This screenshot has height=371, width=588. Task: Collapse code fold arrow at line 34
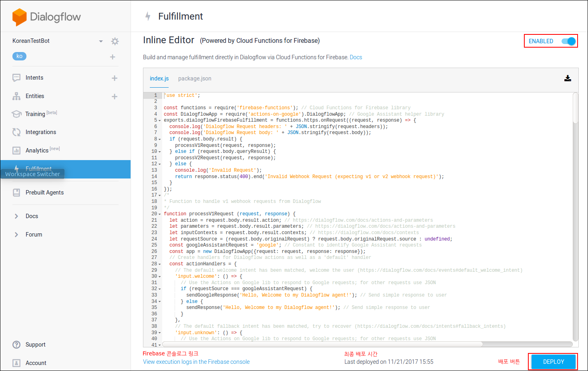click(160, 302)
